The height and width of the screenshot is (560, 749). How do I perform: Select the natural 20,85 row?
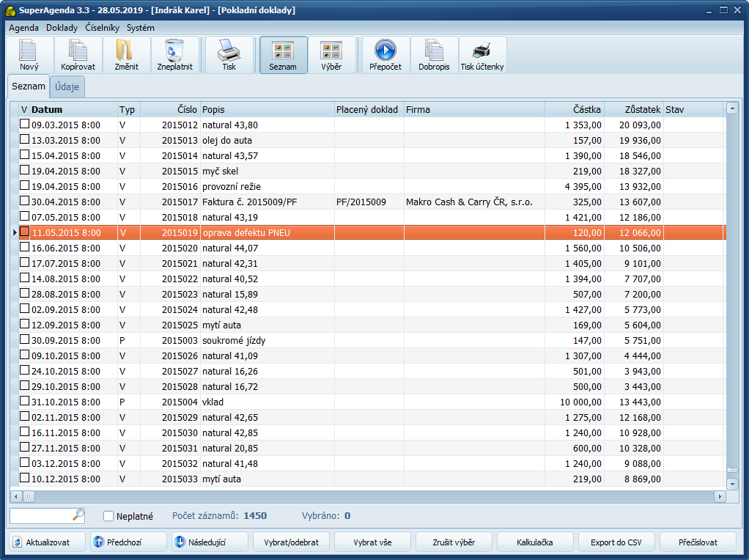368,448
